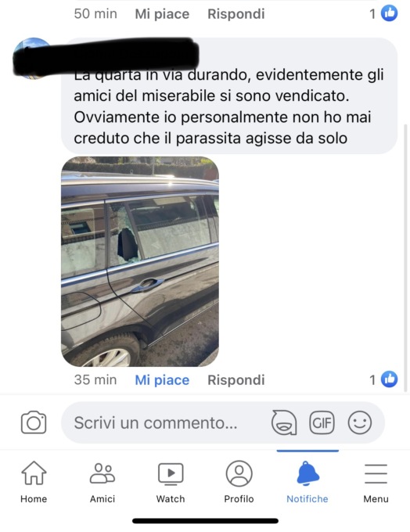Toggle 'Mi piace' on the 35 min comment

coord(162,380)
